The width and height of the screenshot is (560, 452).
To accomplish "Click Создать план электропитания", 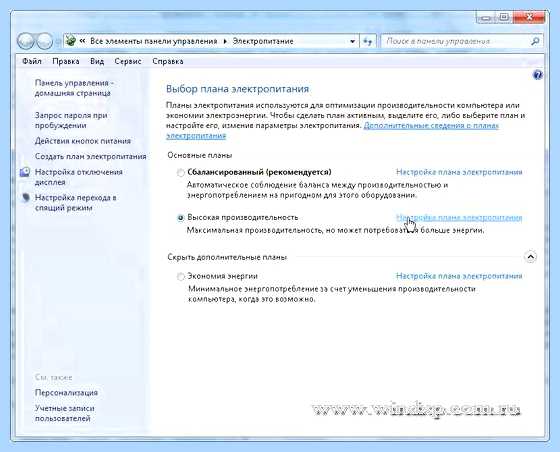I will point(91,156).
